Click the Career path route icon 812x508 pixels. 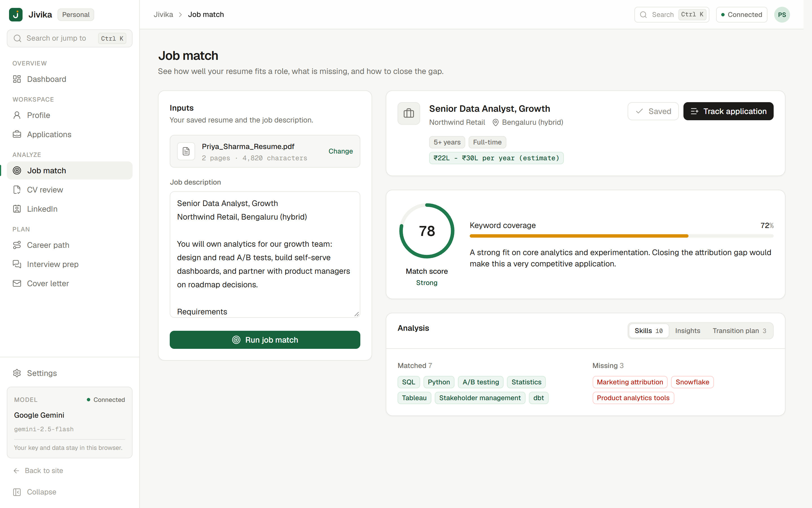click(x=17, y=245)
